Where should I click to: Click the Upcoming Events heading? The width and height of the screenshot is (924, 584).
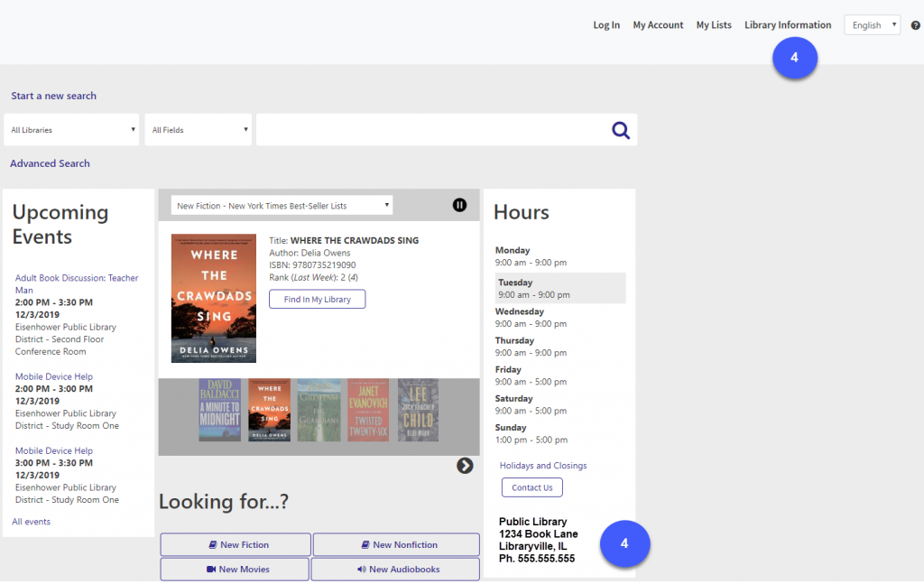[x=60, y=225]
